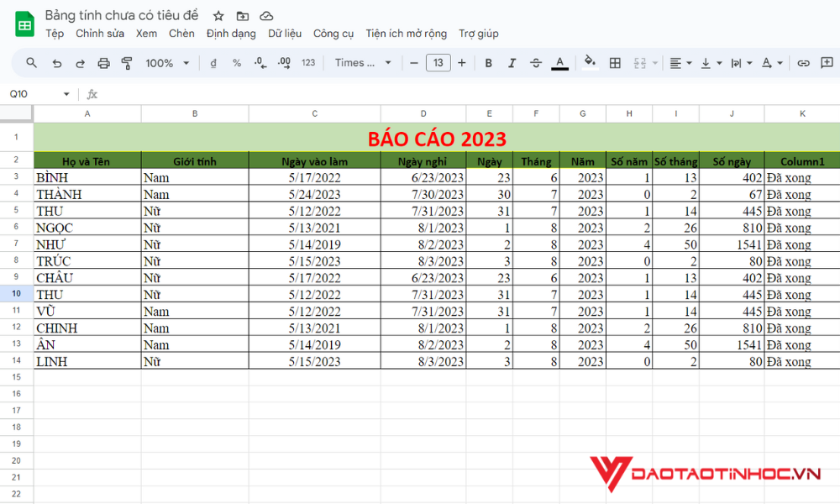Click the print icon
This screenshot has height=504, width=840.
click(x=104, y=62)
